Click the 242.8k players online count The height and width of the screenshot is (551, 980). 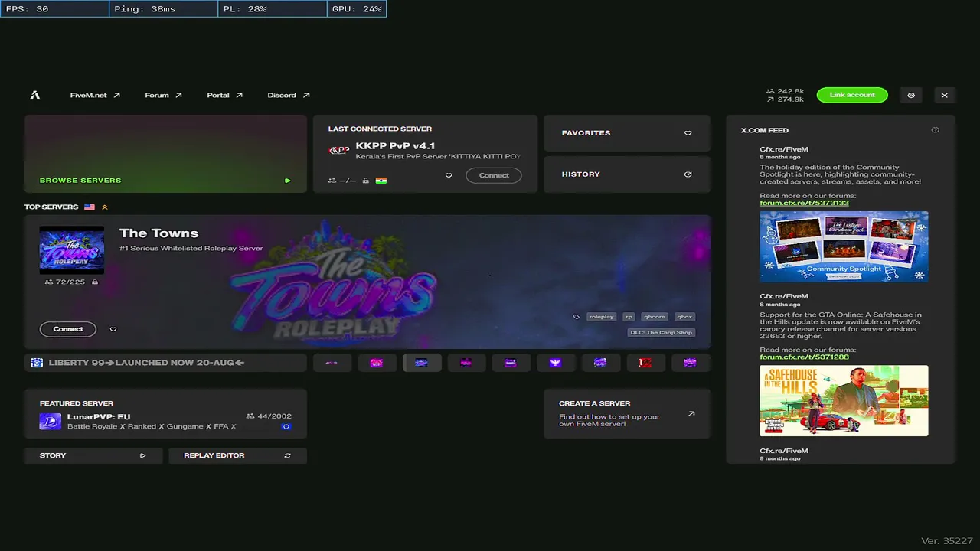coord(785,91)
